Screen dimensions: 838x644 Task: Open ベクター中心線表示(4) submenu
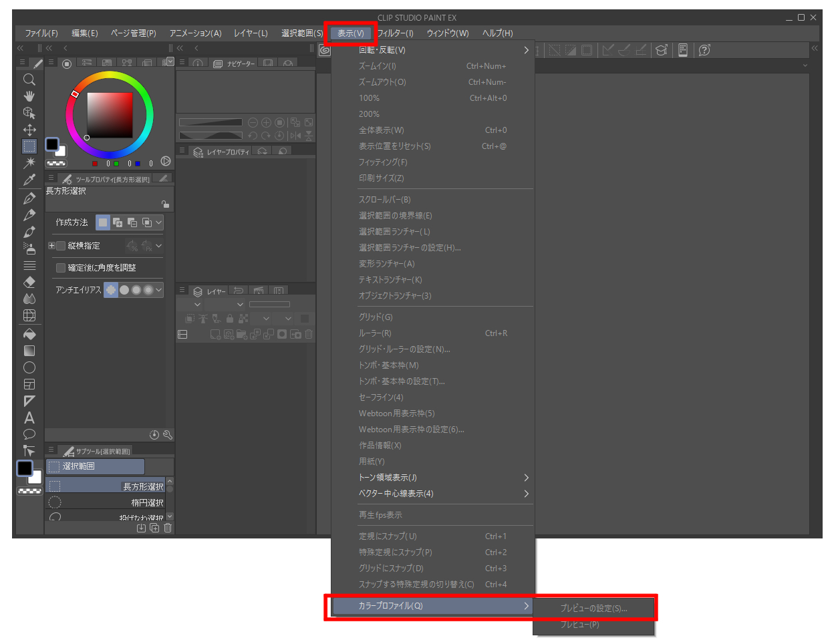(433, 494)
